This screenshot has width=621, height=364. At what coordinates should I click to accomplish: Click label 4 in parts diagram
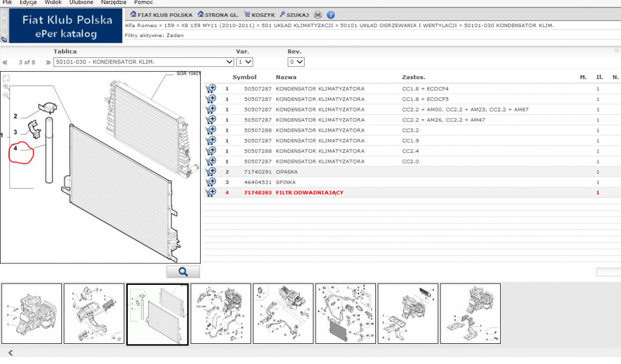16,148
